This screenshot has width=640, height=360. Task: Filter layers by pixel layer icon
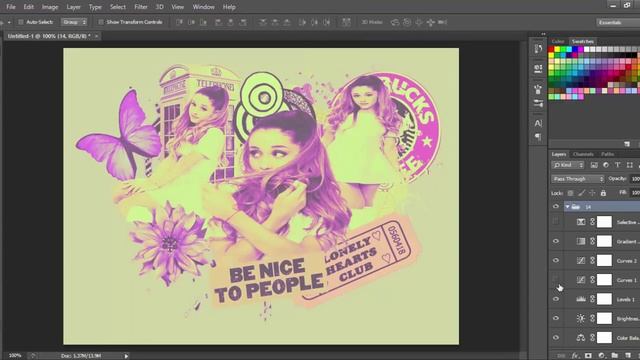[594, 165]
